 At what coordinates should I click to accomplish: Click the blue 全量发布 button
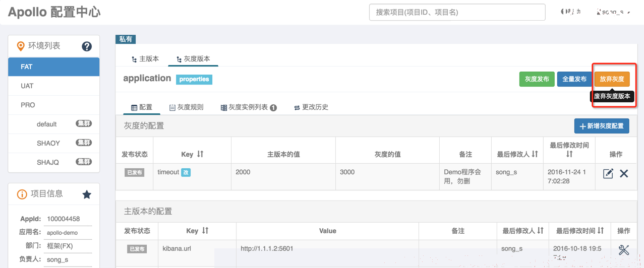[574, 79]
